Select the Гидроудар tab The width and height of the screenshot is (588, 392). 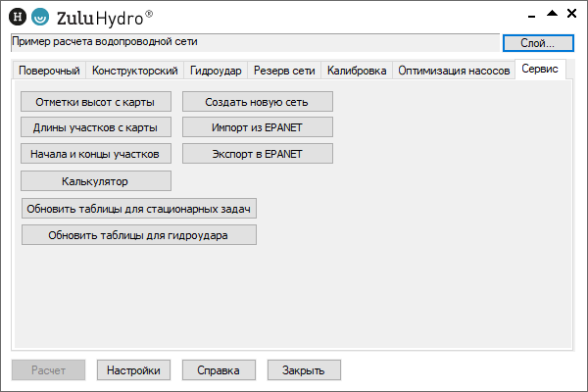pyautogui.click(x=216, y=72)
